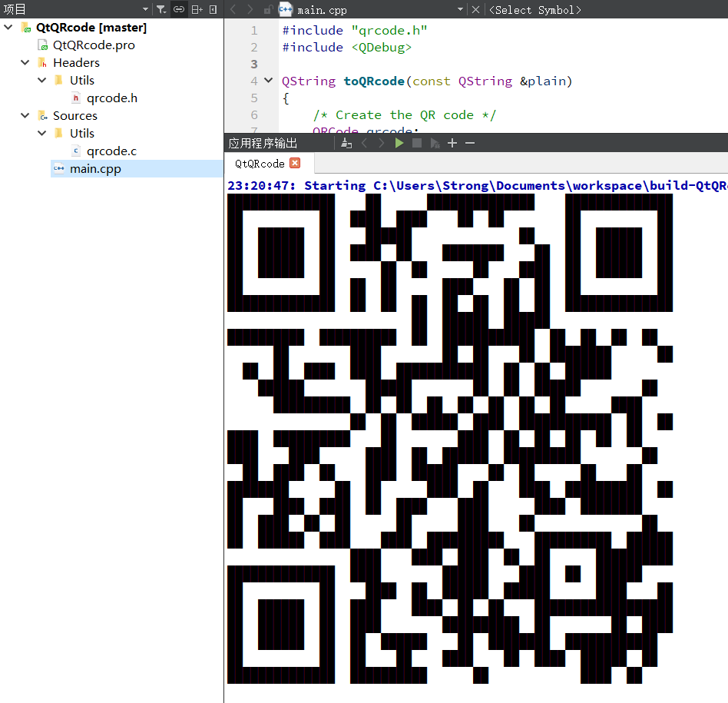This screenshot has height=703, width=728.
Task: Click the Create the QR code comment
Action: [405, 114]
